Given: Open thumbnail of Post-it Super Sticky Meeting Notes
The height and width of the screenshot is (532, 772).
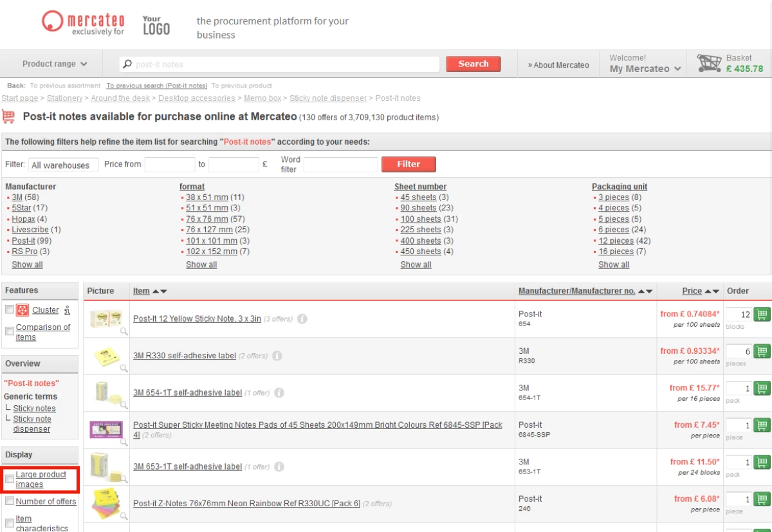Looking at the screenshot, I should click(x=106, y=429).
